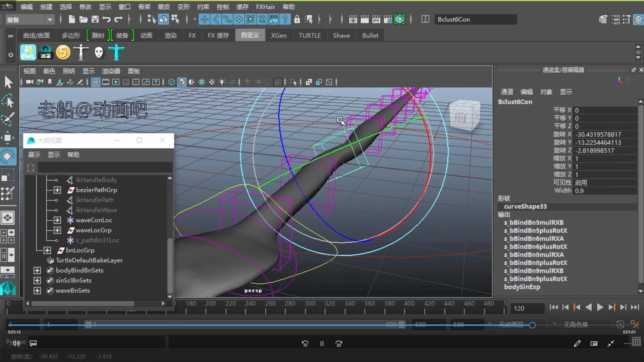The image size is (644, 362).
Task: Select the white face mask shelf icon
Action: [99, 53]
